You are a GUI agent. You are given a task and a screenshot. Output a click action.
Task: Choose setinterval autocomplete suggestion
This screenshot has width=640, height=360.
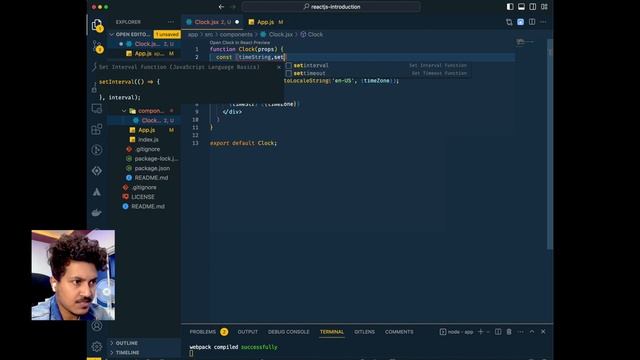coord(377,65)
